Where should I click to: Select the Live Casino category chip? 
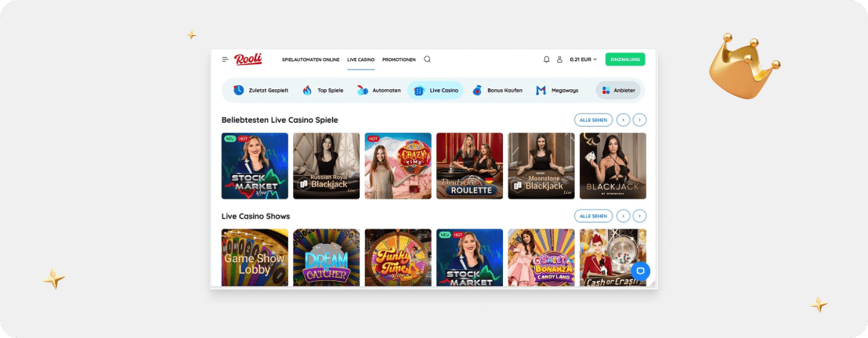[435, 90]
